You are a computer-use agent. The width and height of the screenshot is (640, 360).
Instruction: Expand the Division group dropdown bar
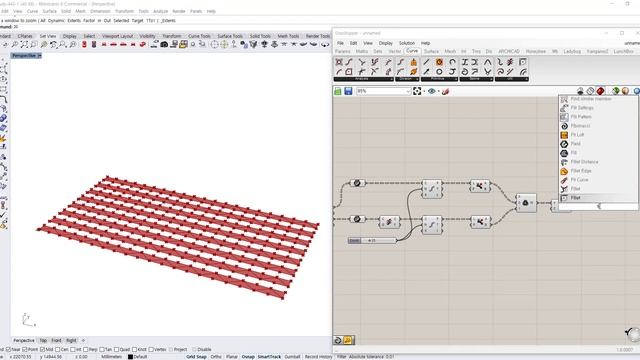pyautogui.click(x=407, y=79)
